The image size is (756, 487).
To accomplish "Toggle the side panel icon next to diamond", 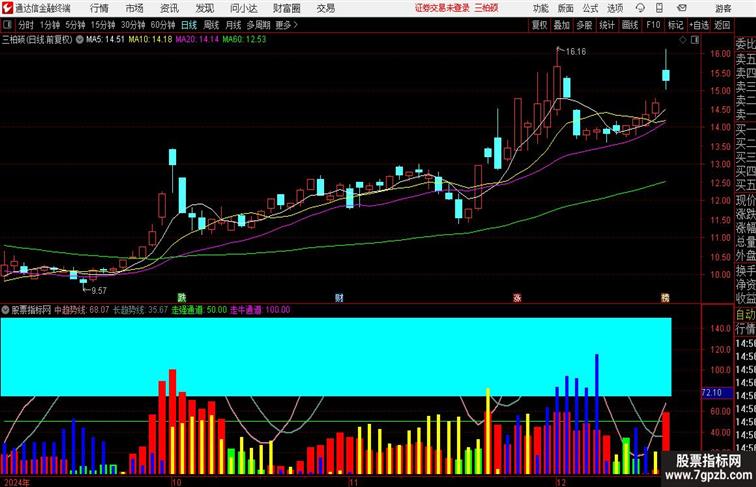I will click(695, 40).
